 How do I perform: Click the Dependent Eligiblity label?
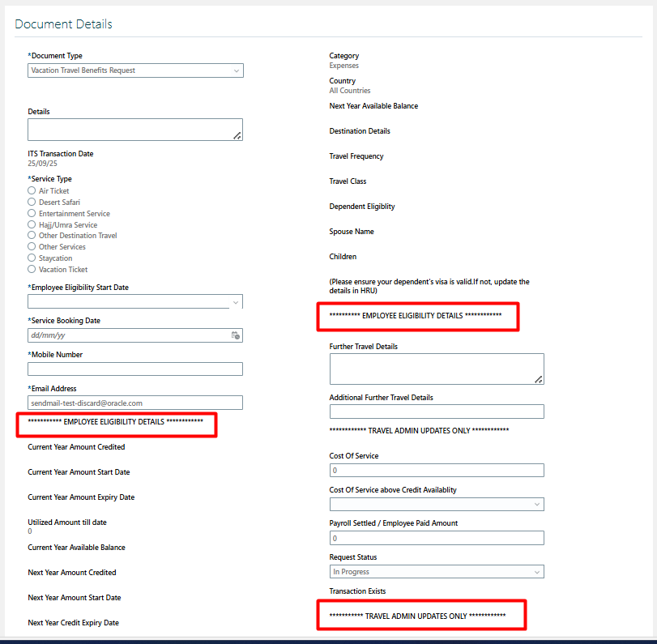[362, 207]
